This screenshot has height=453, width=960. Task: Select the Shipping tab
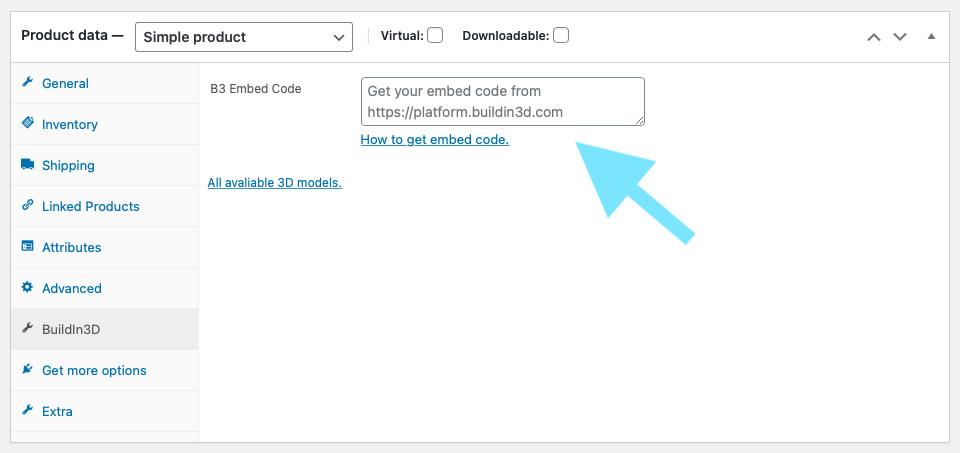(105, 165)
